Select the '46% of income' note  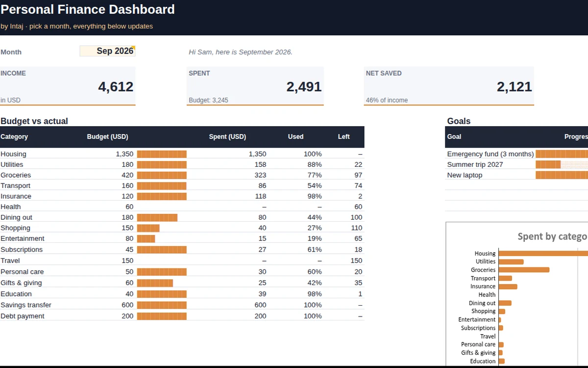point(387,100)
